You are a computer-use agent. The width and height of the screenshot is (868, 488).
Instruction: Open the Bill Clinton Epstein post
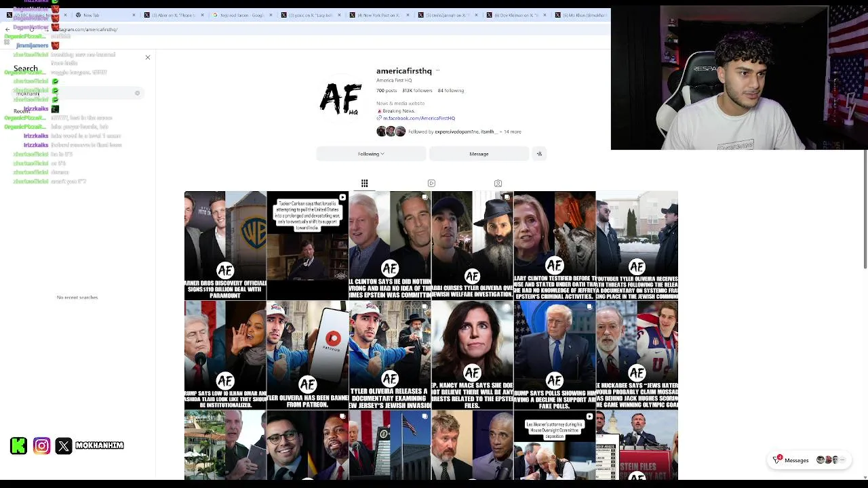click(390, 245)
